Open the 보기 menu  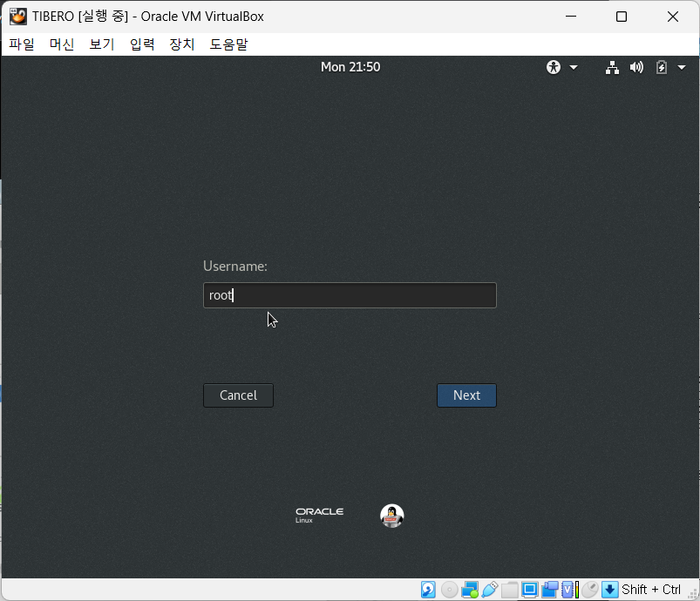(x=102, y=44)
